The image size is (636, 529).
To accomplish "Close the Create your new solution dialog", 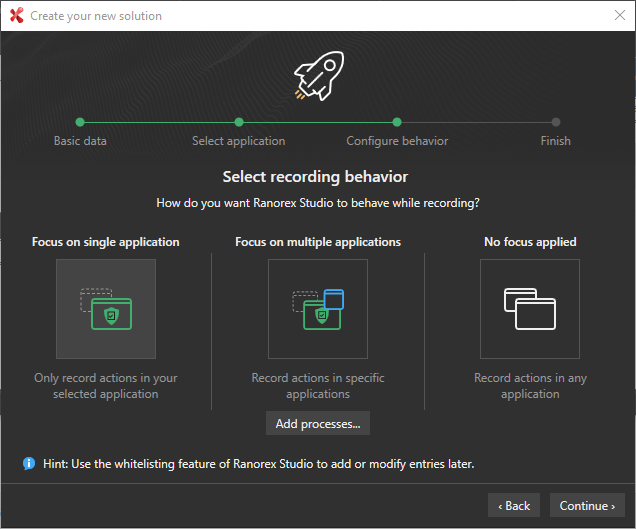I will point(620,15).
